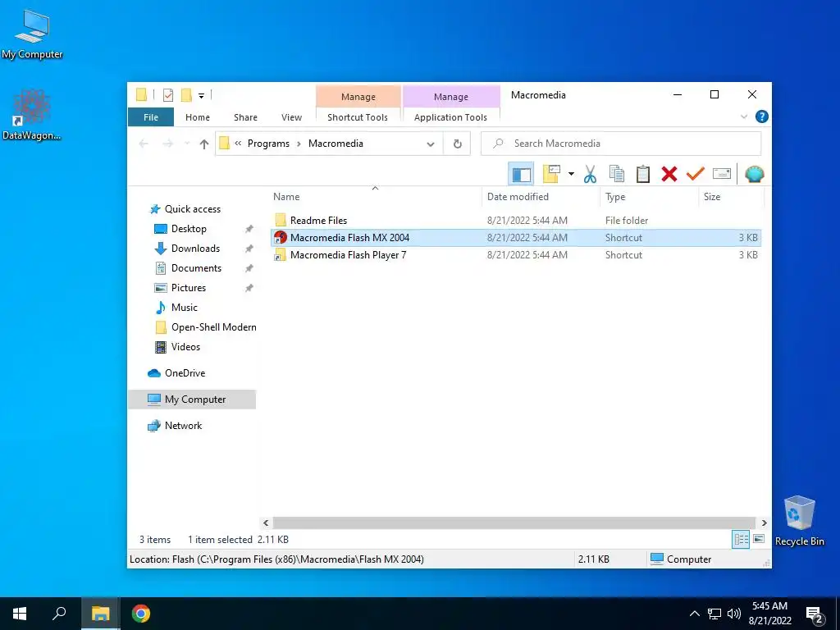Go up one folder level arrow

[x=203, y=144]
